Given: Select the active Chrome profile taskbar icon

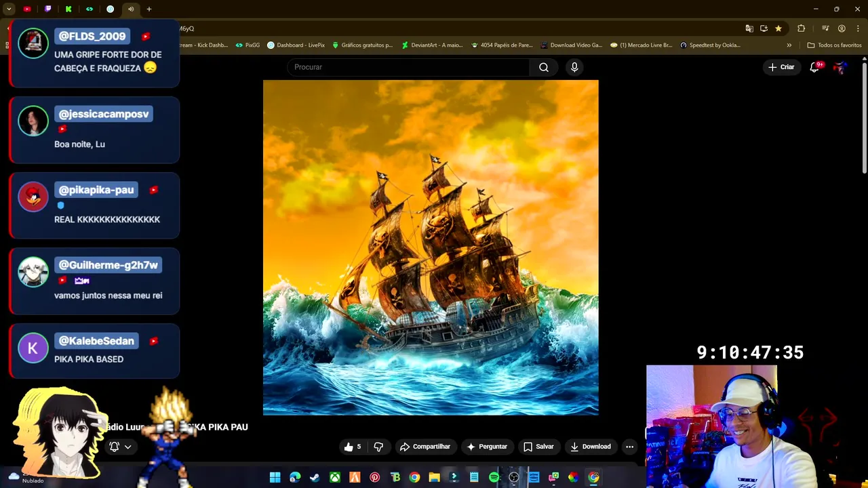Looking at the screenshot, I should [593, 477].
